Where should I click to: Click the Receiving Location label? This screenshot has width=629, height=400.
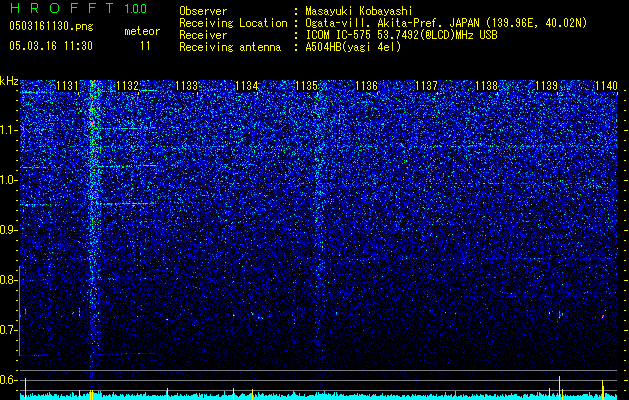[233, 23]
